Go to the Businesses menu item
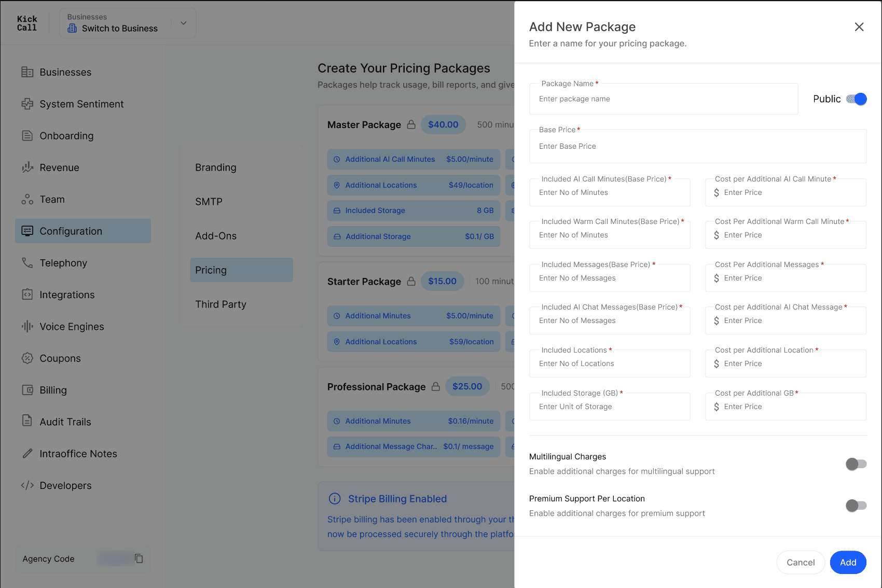The image size is (882, 588). (83, 72)
